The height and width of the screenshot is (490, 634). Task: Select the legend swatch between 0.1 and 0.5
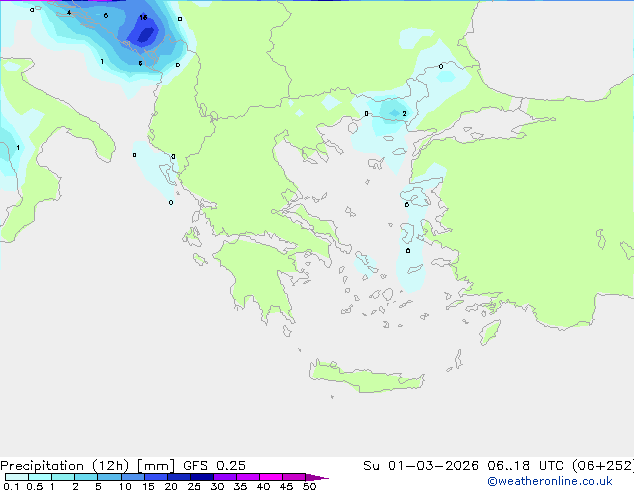(17, 477)
